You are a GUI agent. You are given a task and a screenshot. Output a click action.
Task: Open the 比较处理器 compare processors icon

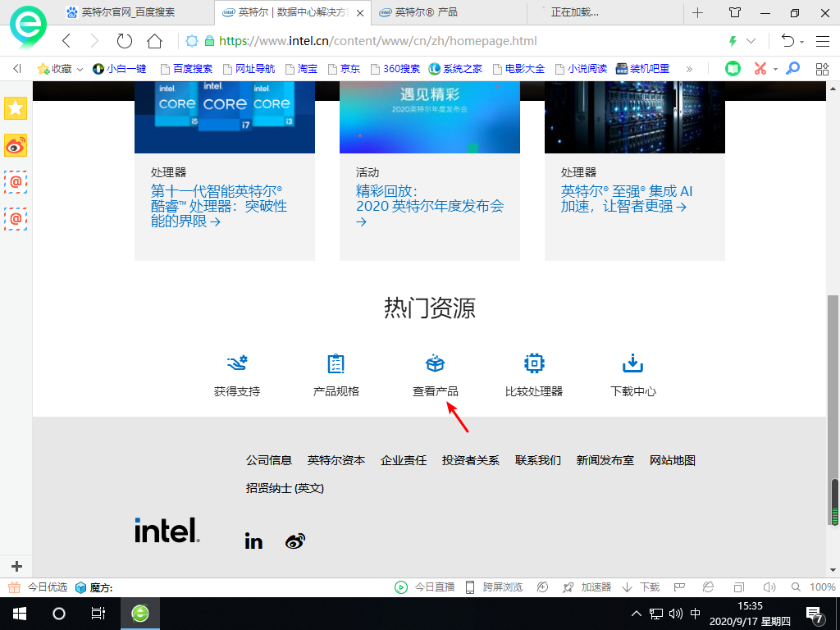(x=533, y=363)
